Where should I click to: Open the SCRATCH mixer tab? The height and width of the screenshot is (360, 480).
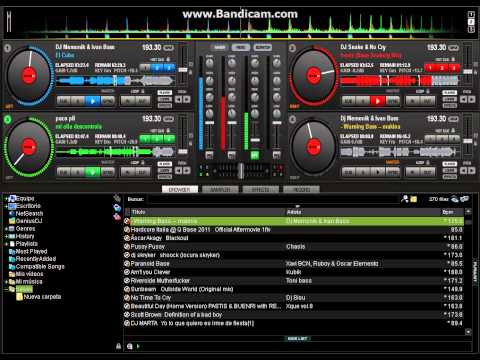coord(263,47)
